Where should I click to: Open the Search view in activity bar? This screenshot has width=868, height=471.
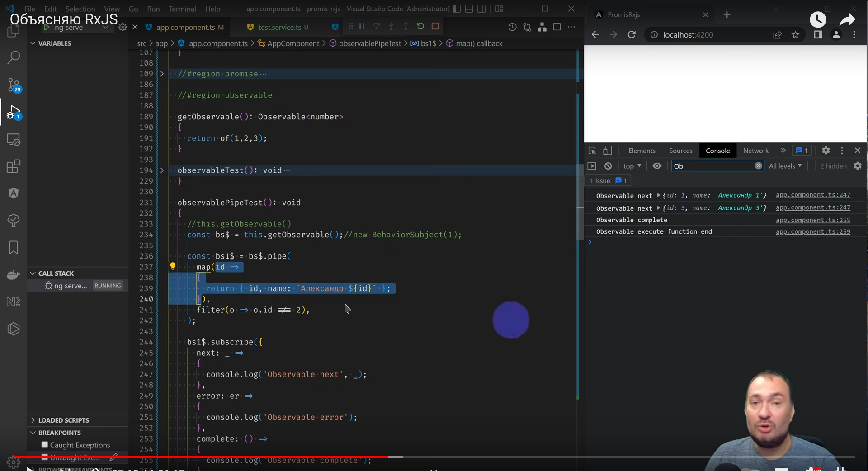point(14,57)
